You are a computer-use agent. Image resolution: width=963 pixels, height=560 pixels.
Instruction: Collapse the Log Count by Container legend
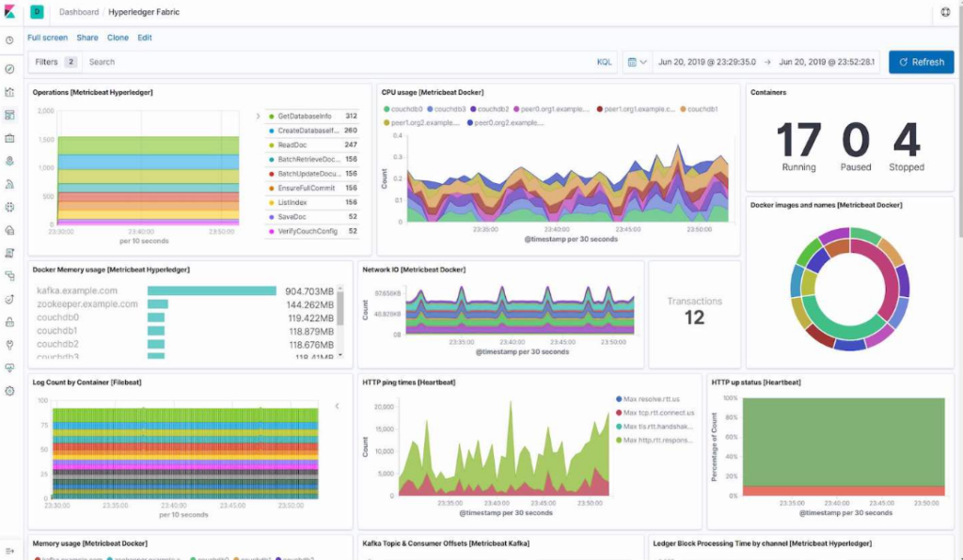pyautogui.click(x=337, y=407)
